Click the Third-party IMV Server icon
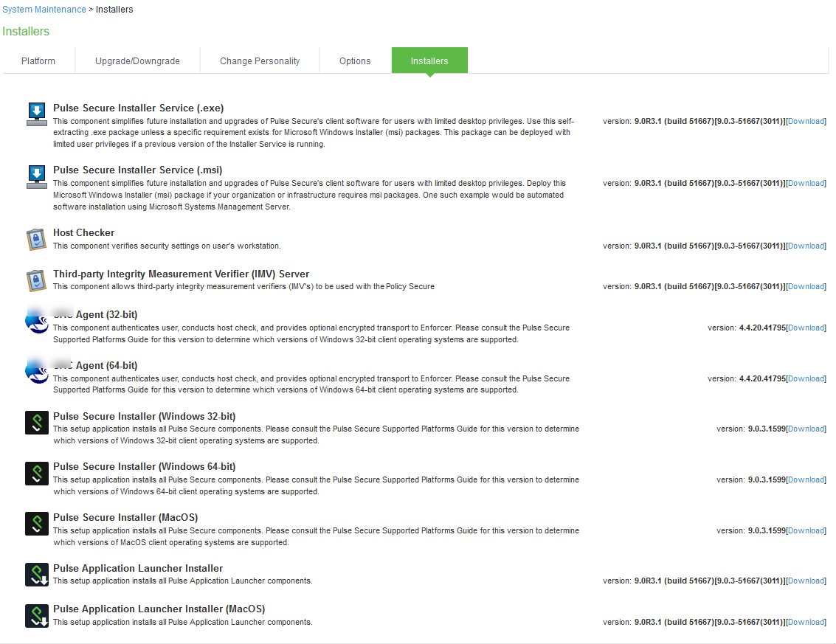836x644 pixels. pyautogui.click(x=36, y=279)
